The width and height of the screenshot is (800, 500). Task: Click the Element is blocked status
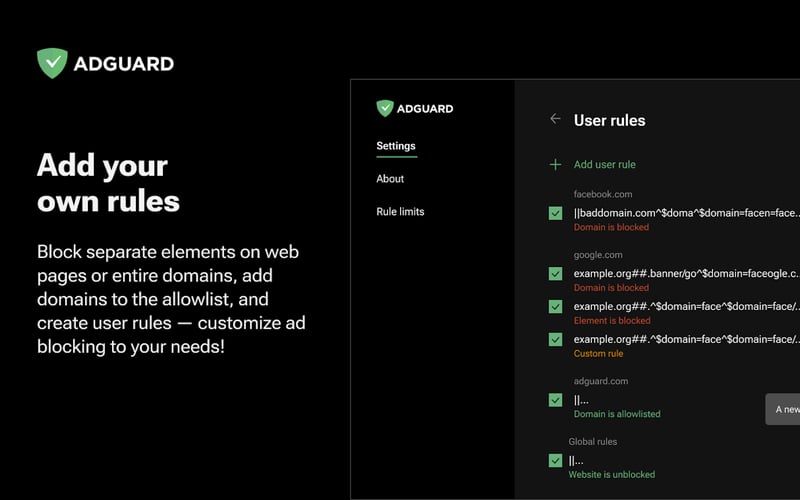[612, 320]
